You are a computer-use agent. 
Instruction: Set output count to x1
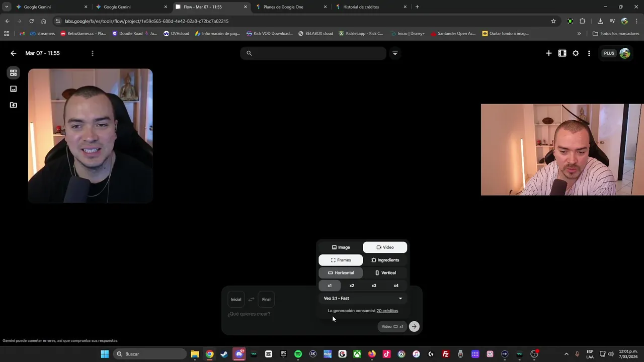[330, 286]
